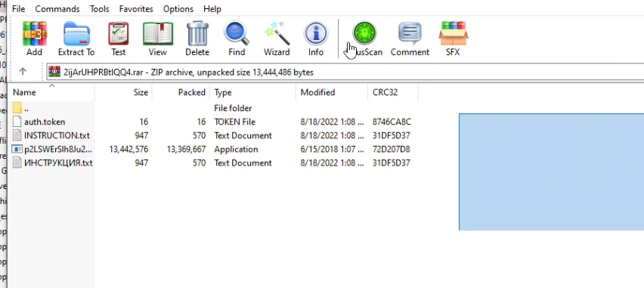The width and height of the screenshot is (644, 288).
Task: Open the View book icon
Action: [158, 34]
